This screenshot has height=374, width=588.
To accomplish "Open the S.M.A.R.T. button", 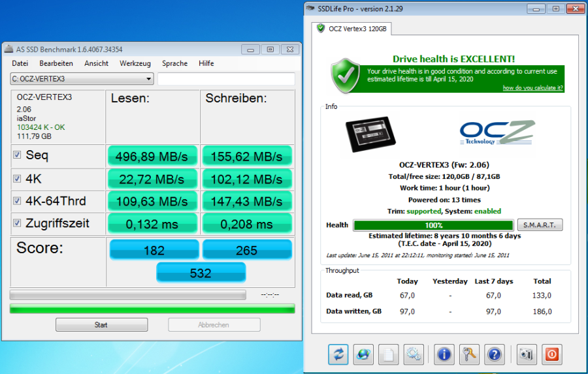I will click(540, 225).
